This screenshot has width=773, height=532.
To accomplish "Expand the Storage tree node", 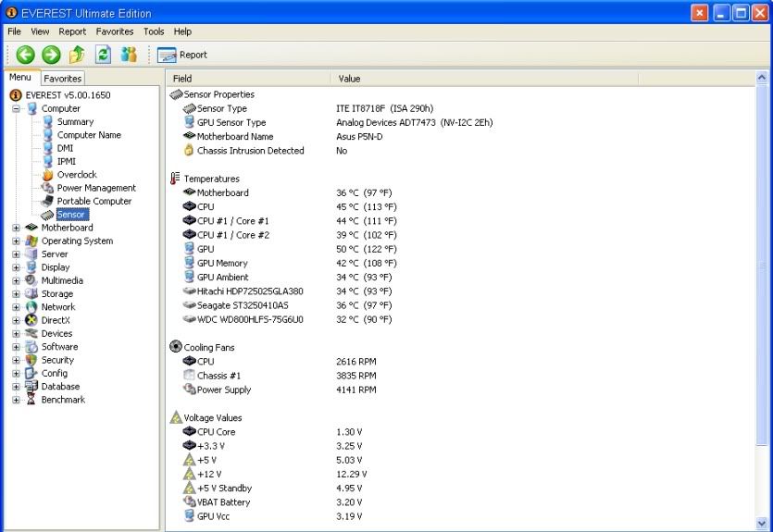I will 17,294.
